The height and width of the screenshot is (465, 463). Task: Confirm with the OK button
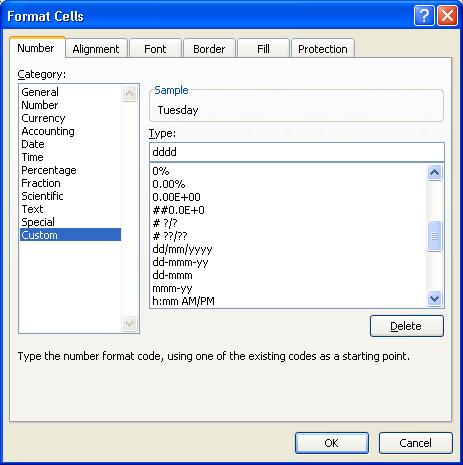coord(332,443)
